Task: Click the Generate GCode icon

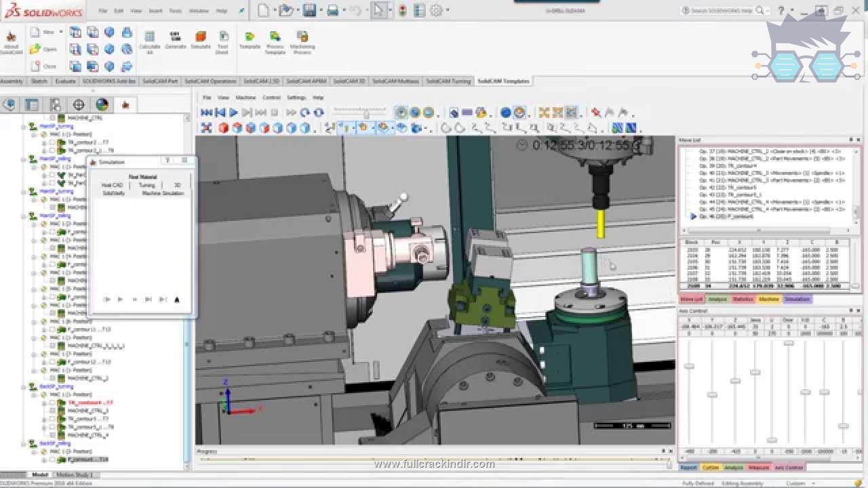Action: [175, 40]
